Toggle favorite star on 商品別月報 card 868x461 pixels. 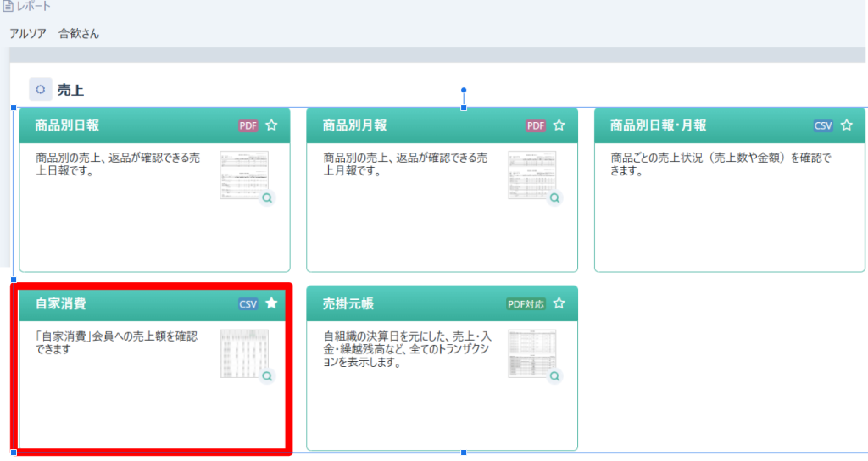click(x=559, y=125)
